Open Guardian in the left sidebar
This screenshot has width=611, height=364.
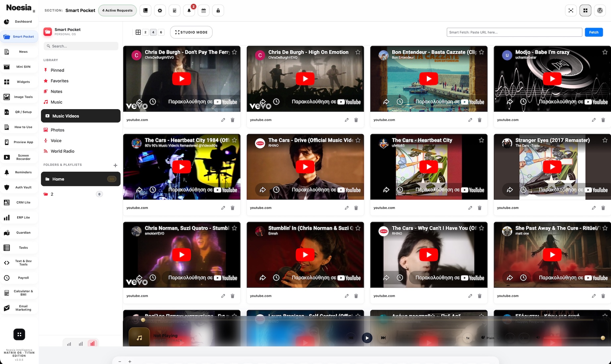point(19,233)
